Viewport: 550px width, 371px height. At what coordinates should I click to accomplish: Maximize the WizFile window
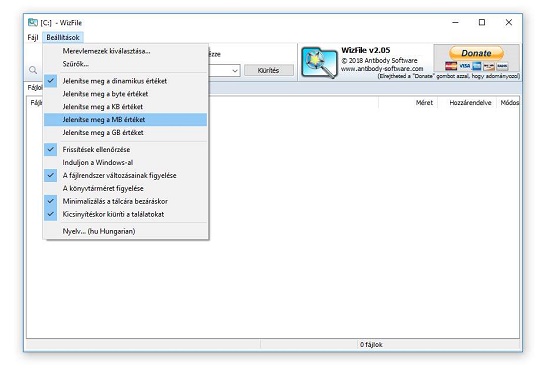pyautogui.click(x=482, y=22)
